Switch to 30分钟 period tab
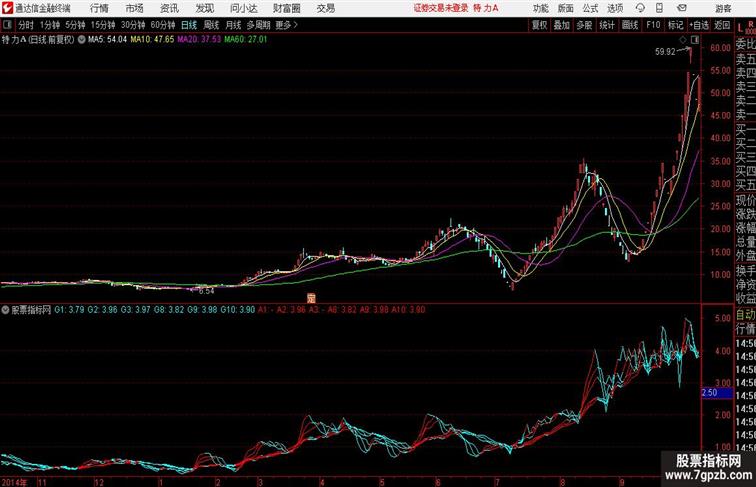This screenshot has height=487, width=756. pyautogui.click(x=133, y=25)
